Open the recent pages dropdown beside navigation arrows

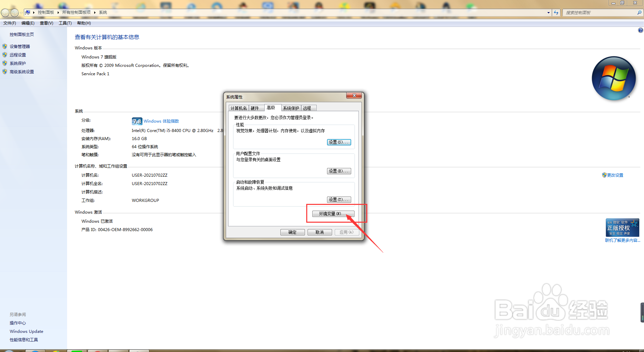click(x=21, y=13)
